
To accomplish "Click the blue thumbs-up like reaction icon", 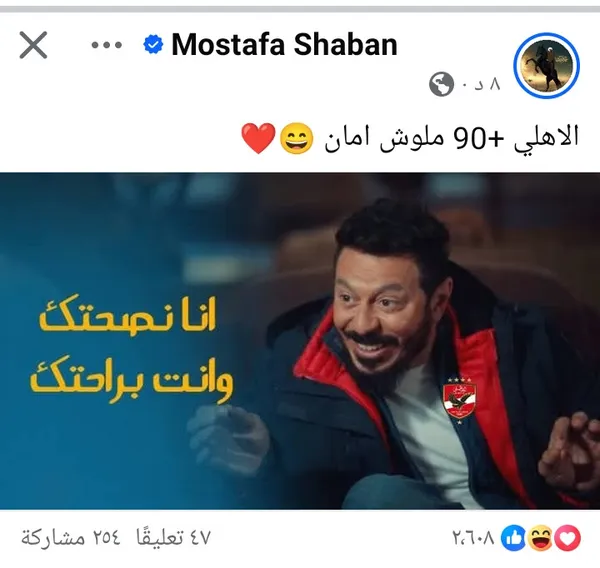I will tap(514, 538).
